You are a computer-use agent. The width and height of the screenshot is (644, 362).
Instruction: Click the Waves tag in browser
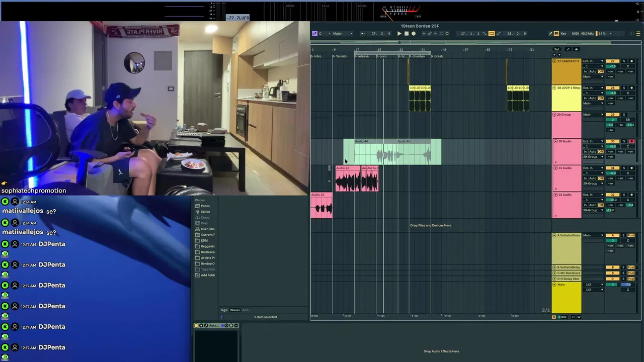pos(235,310)
